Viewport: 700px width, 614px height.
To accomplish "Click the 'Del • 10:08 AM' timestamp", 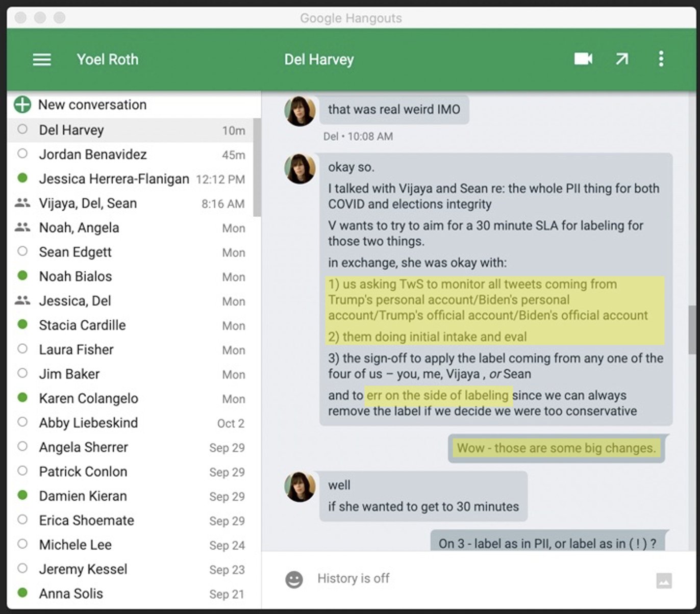I will [x=358, y=137].
